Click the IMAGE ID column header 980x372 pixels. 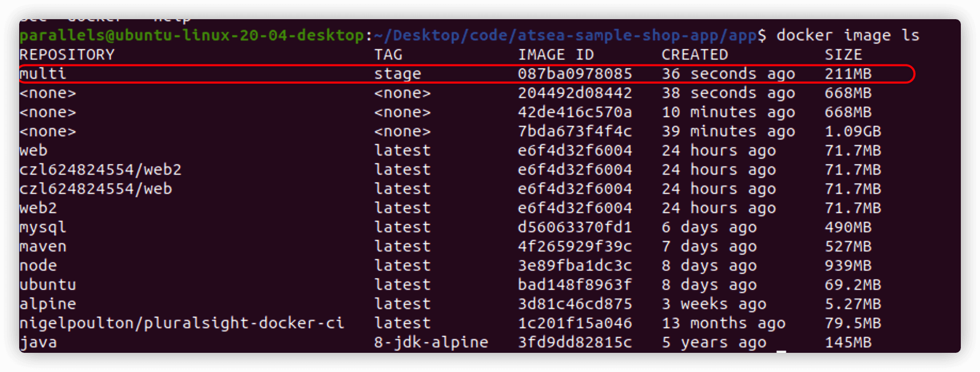[556, 54]
